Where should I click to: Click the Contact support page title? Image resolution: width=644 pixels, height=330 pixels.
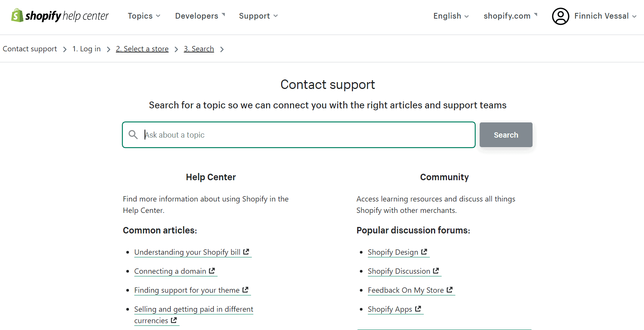click(x=328, y=84)
